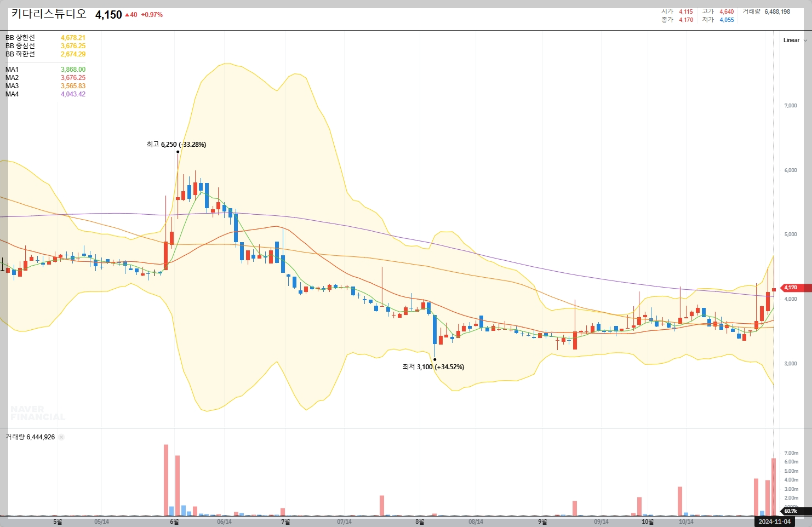Select the MA3 value 3,565.83

(73, 86)
